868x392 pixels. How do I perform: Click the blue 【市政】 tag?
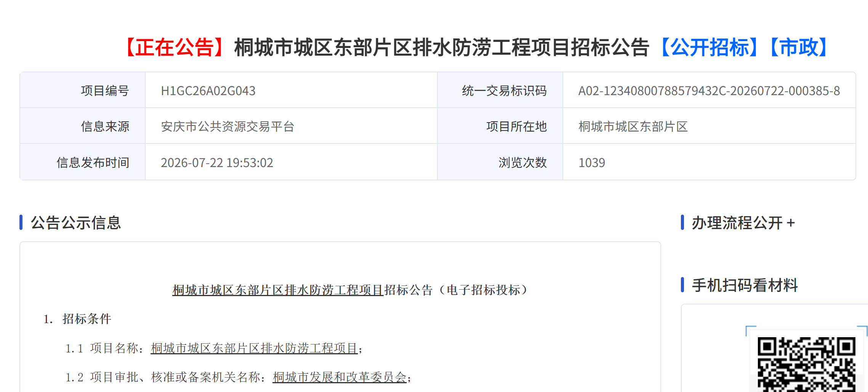(799, 48)
